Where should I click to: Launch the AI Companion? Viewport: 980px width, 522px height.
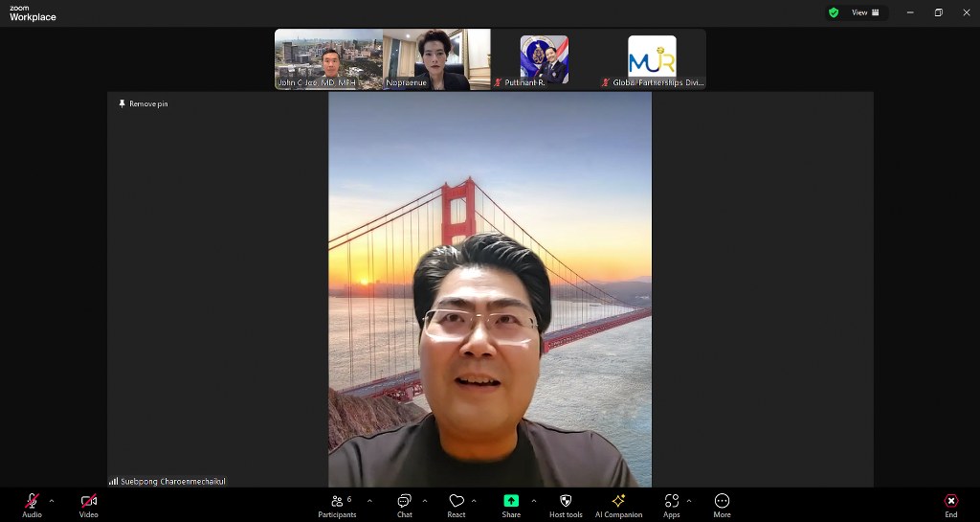pyautogui.click(x=618, y=505)
